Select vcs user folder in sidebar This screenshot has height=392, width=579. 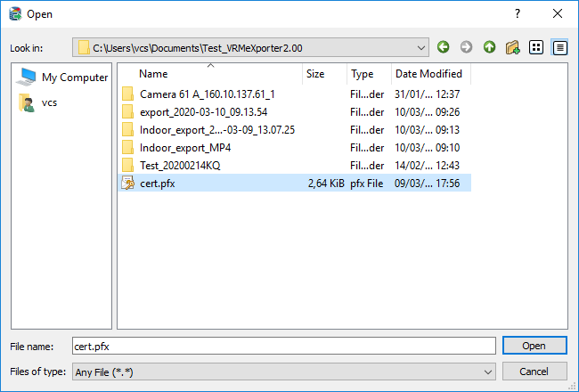[x=37, y=102]
